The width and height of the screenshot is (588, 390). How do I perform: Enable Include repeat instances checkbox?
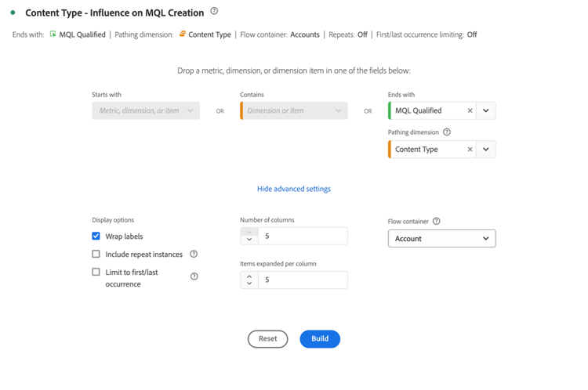96,254
